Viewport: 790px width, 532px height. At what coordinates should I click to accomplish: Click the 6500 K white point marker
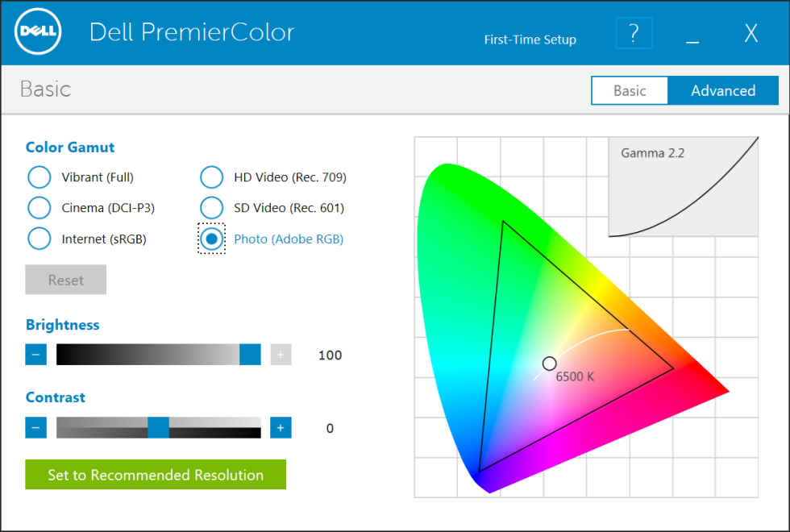tap(550, 363)
